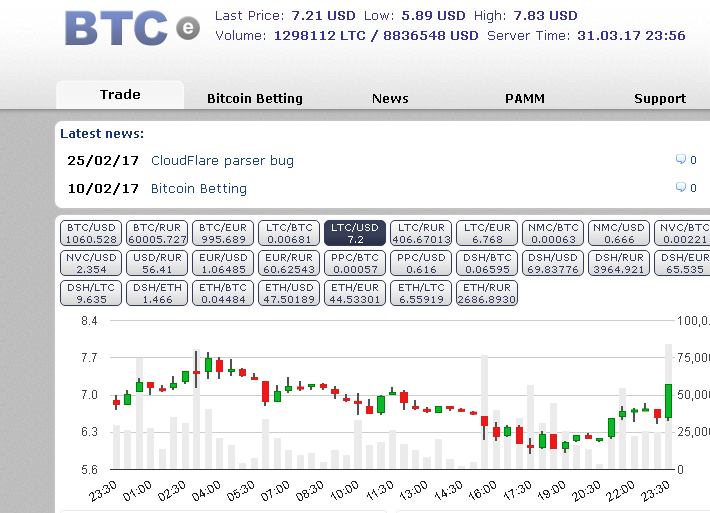
Task: Select the PPC/USD trading pair
Action: click(x=421, y=263)
